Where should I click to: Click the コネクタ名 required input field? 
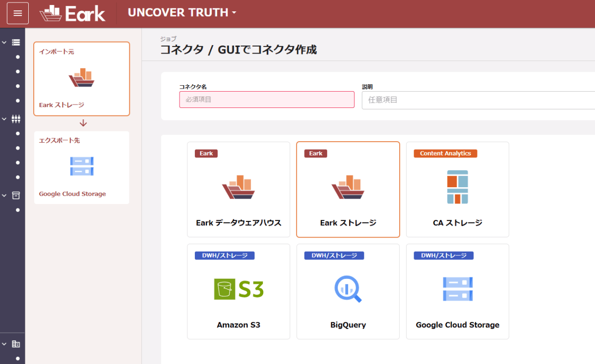(x=267, y=100)
